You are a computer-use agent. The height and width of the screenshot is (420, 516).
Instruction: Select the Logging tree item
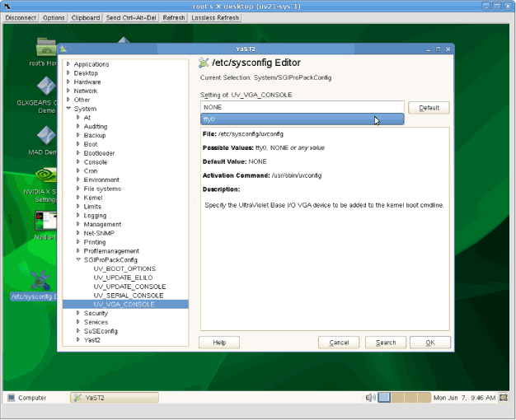pos(95,216)
